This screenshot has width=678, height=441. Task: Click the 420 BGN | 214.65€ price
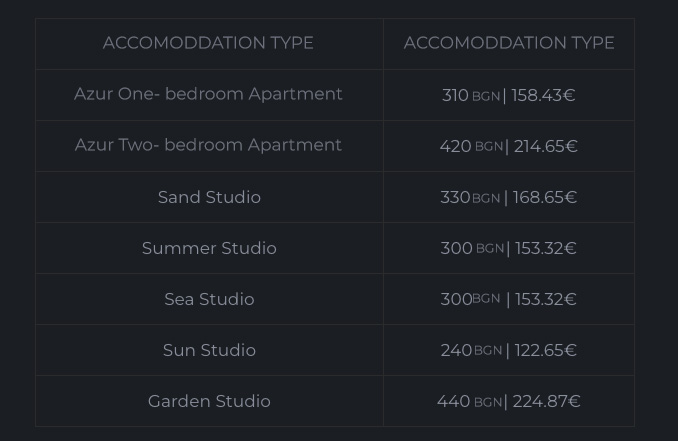click(x=508, y=146)
